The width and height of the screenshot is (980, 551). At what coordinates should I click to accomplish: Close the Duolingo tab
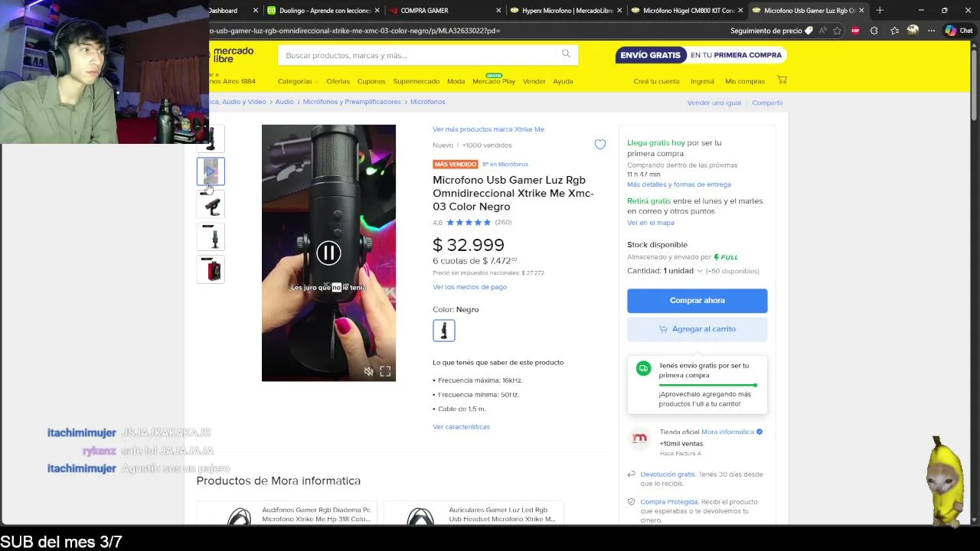point(378,11)
